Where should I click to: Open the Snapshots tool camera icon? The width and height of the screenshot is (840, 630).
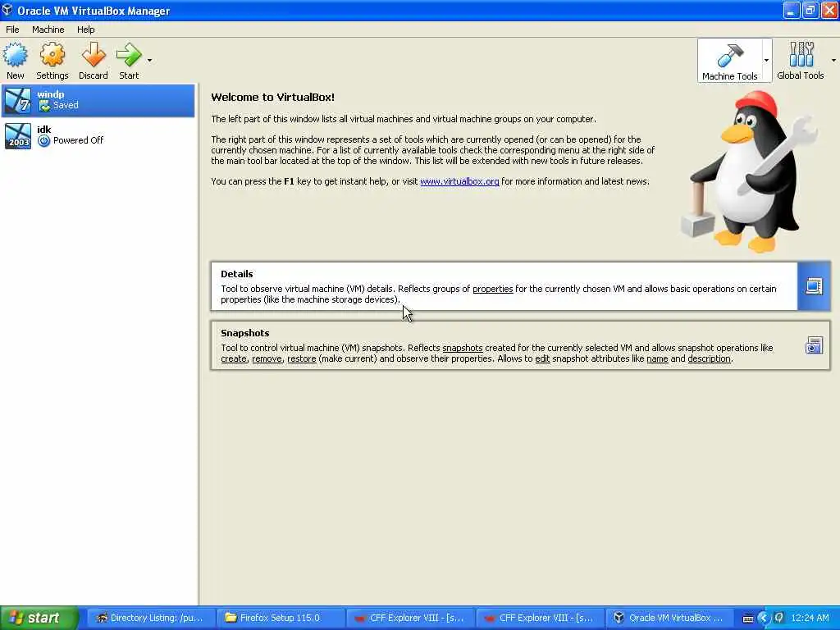814,345
